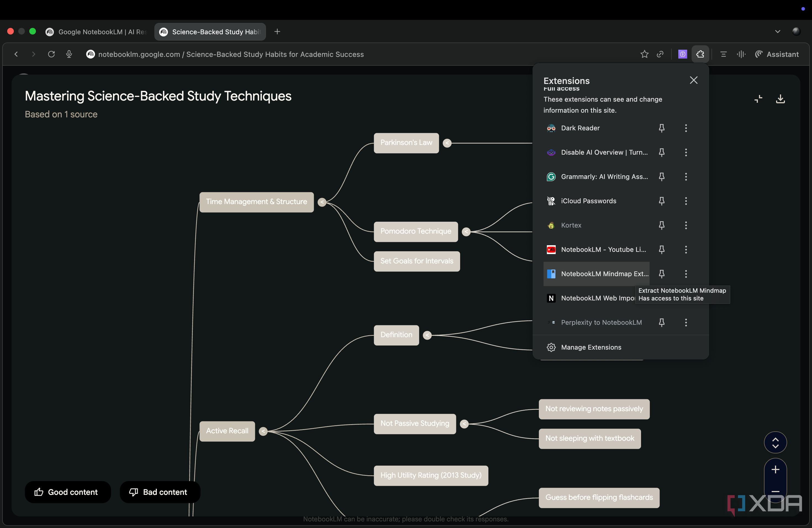Screen dimensions: 812x528
Task: Go back to previous page
Action: click(x=16, y=54)
